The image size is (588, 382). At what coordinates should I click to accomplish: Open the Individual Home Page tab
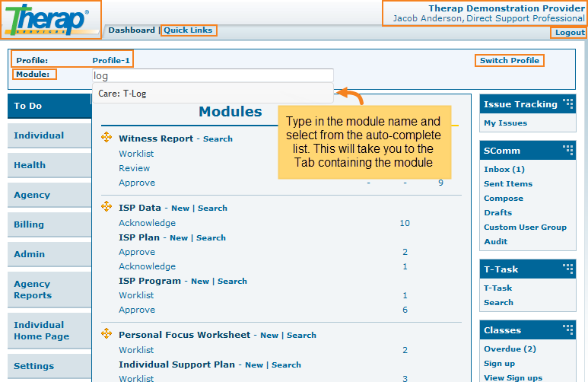click(x=49, y=330)
